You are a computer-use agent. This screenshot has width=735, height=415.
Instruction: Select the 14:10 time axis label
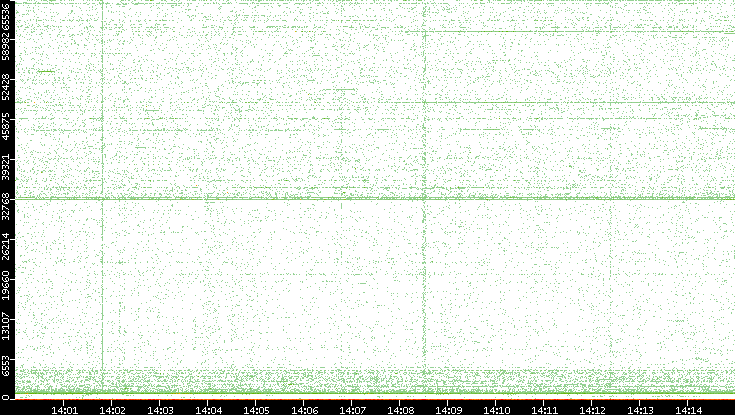497,410
